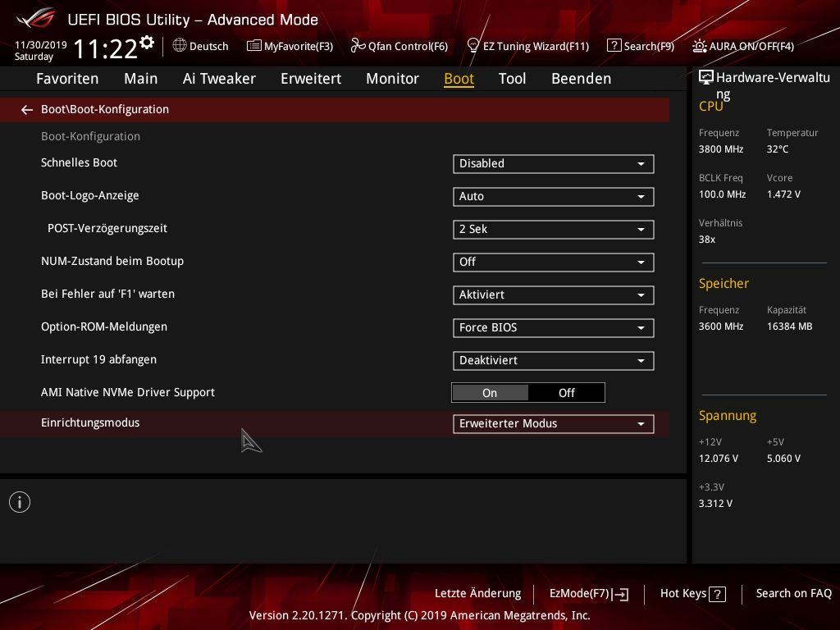Click the +12V value 12.076 V

click(x=719, y=459)
